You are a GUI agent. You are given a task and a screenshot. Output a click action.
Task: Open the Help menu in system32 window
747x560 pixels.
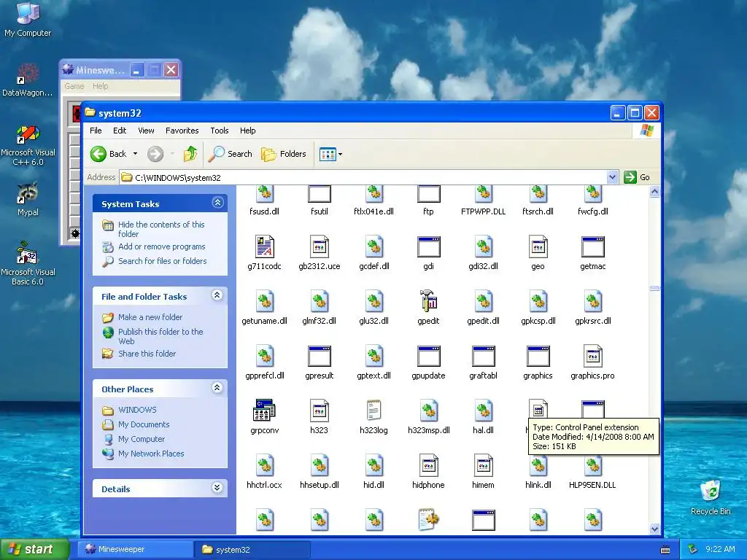point(248,131)
